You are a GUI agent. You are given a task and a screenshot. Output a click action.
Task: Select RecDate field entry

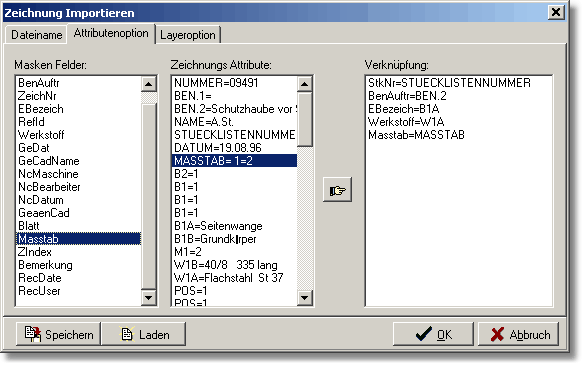(x=79, y=278)
